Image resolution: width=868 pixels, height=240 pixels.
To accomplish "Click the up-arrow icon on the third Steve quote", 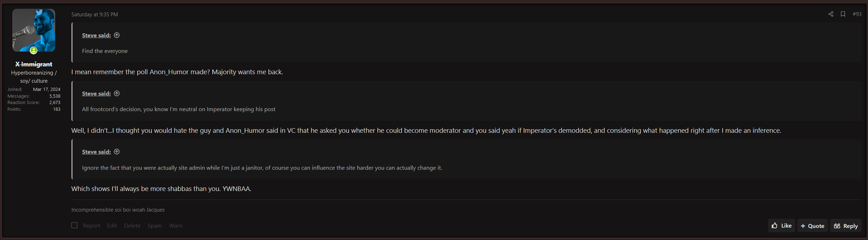I will (x=117, y=152).
